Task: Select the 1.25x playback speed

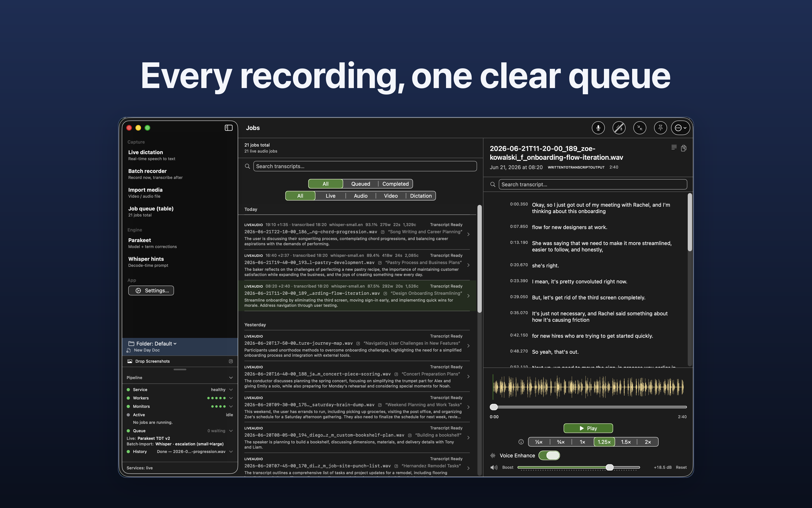Action: pos(604,442)
